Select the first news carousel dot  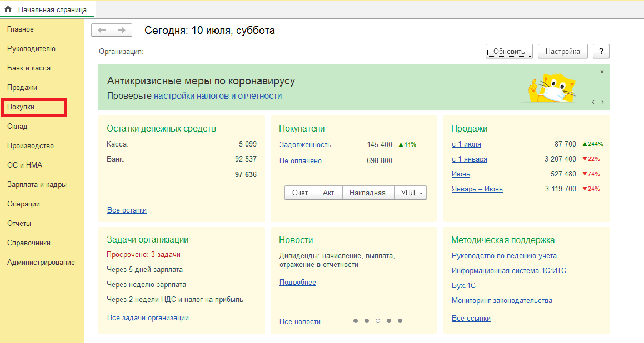click(355, 321)
